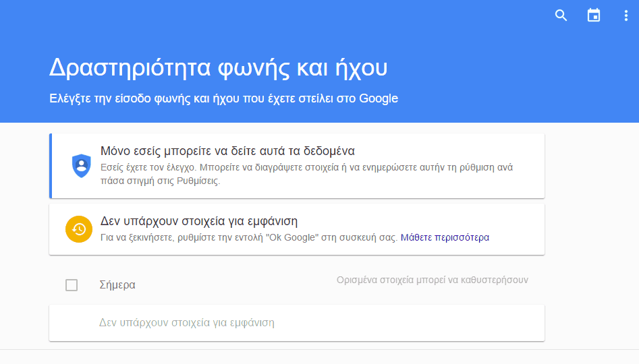Click the word Ρυθμίσεις in the privacy card
This screenshot has height=364, width=639.
pyautogui.click(x=198, y=181)
